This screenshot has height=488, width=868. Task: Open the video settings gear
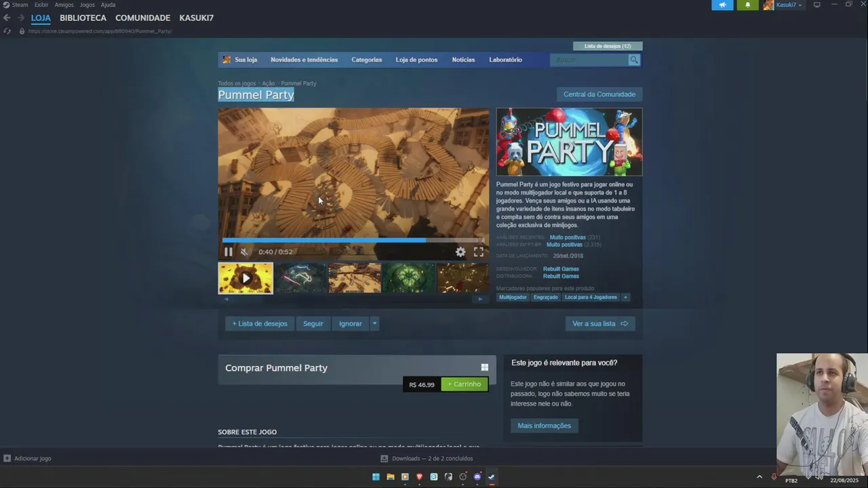point(460,251)
